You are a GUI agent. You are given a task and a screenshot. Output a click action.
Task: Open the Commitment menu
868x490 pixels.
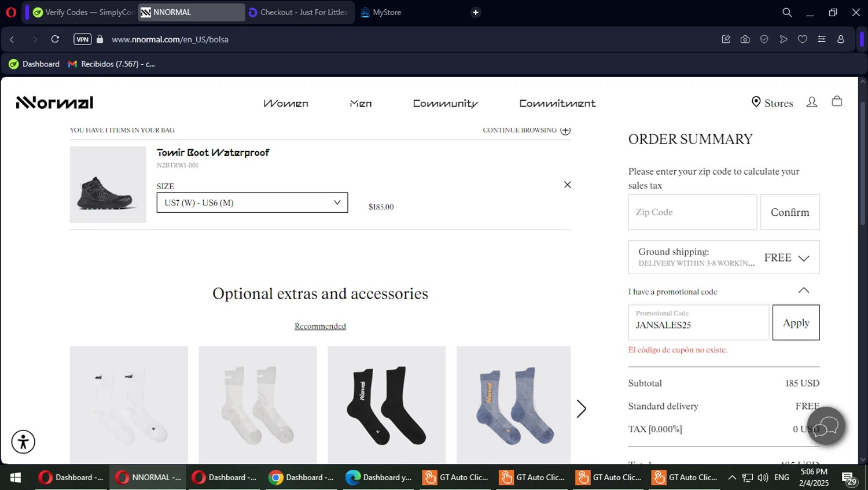click(x=557, y=104)
